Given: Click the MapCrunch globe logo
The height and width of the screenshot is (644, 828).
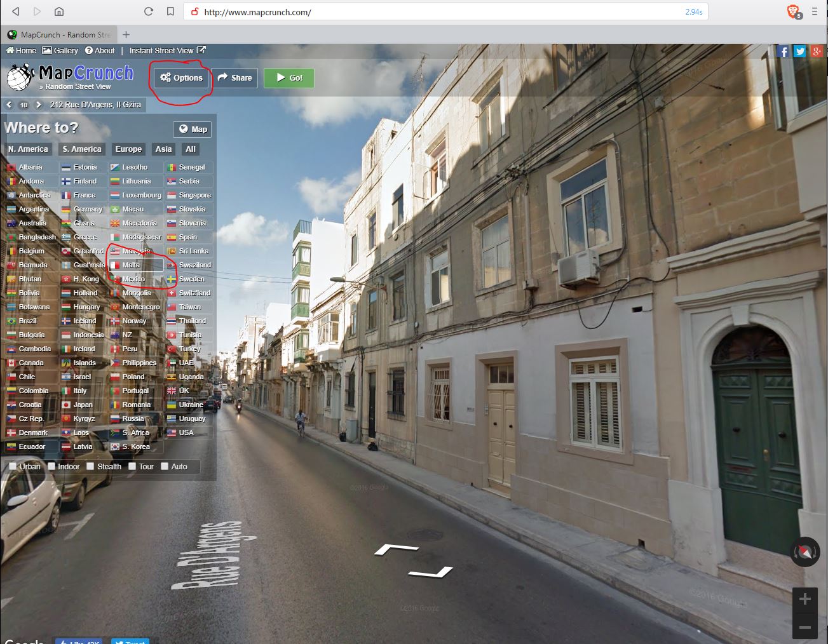Looking at the screenshot, I should coord(21,77).
